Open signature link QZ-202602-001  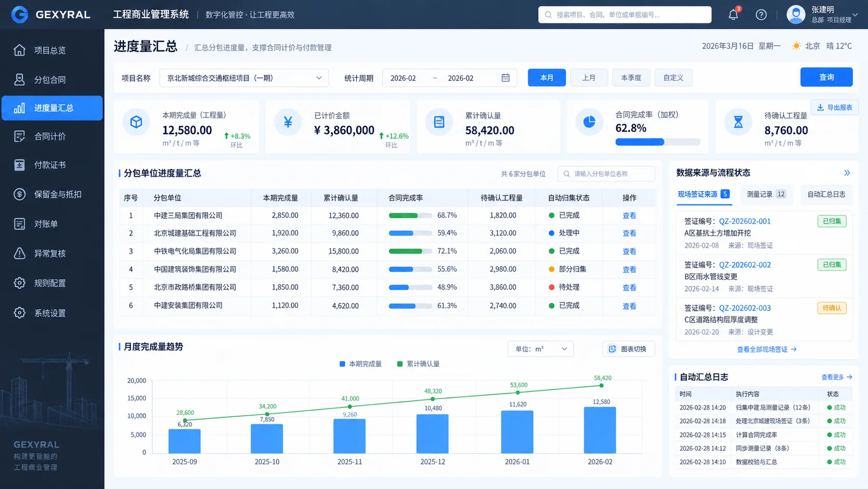point(744,221)
